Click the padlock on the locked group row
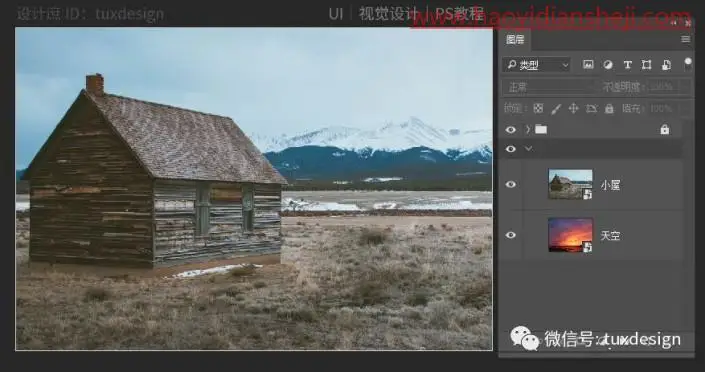Viewport: 705px width, 372px height. [665, 130]
